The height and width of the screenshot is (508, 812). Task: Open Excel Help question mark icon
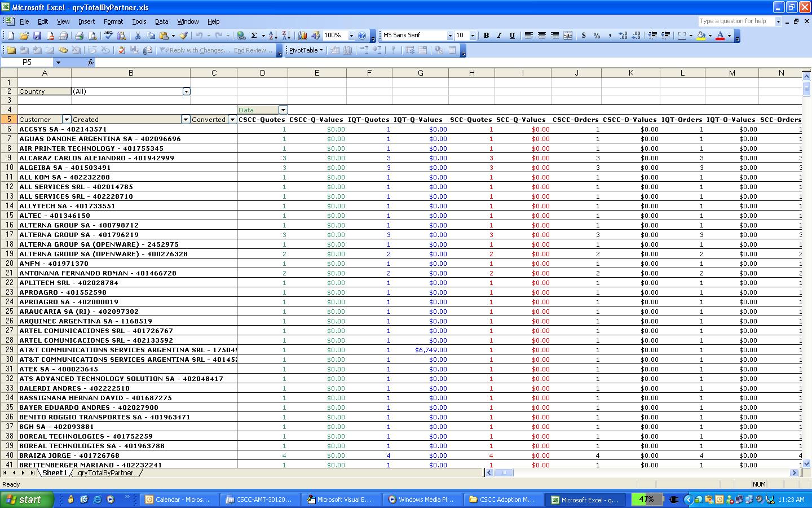(x=362, y=36)
